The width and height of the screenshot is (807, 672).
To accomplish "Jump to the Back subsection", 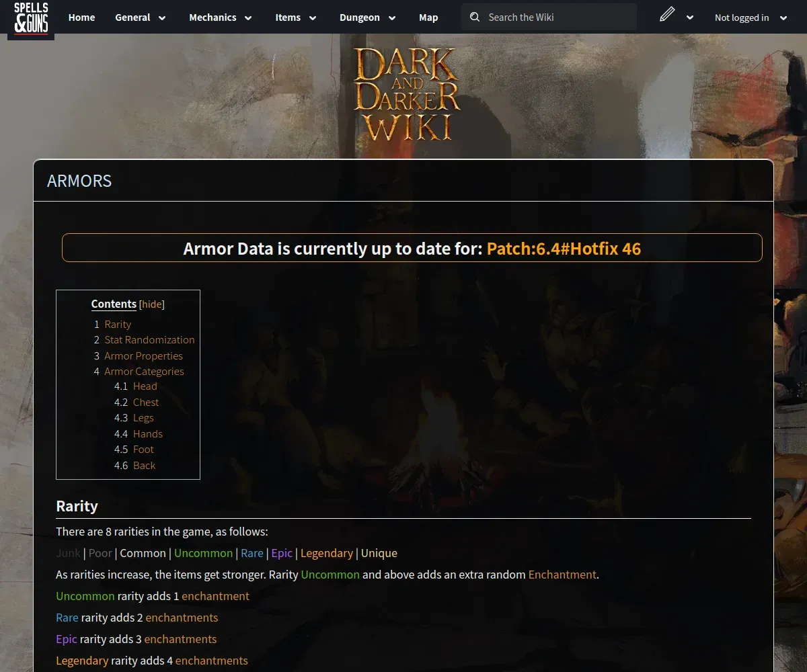I will [x=144, y=466].
